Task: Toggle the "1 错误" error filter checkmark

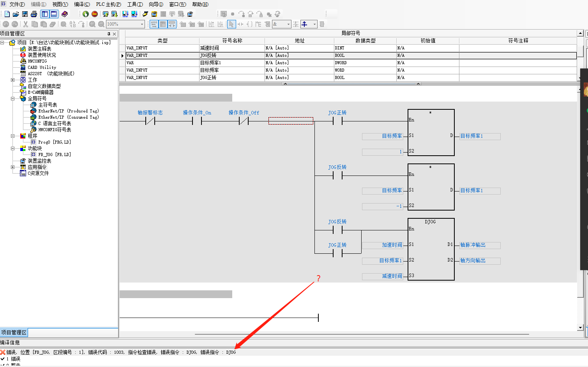Action: coord(3,359)
